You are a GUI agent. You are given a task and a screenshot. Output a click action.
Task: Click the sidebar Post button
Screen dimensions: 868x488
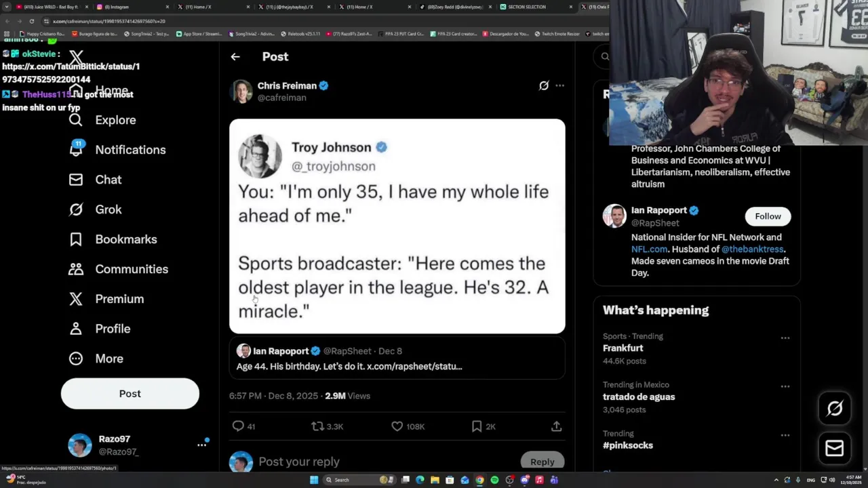[x=130, y=394]
